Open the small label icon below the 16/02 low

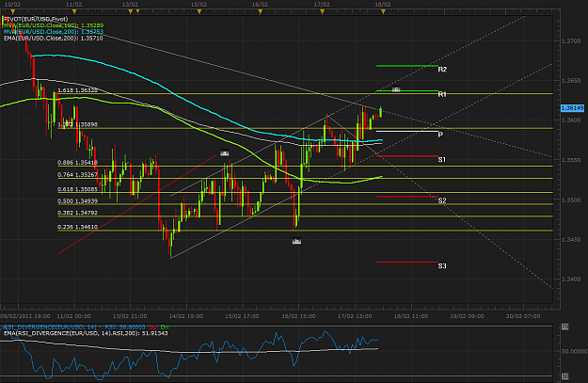[x=296, y=241]
